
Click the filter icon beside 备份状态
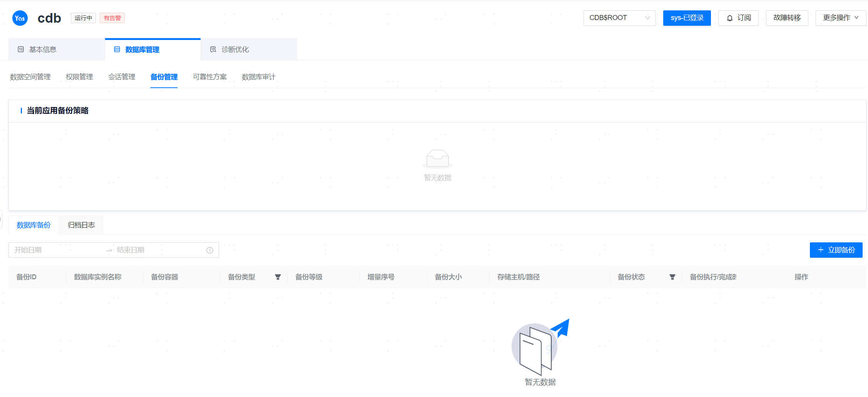pos(672,277)
